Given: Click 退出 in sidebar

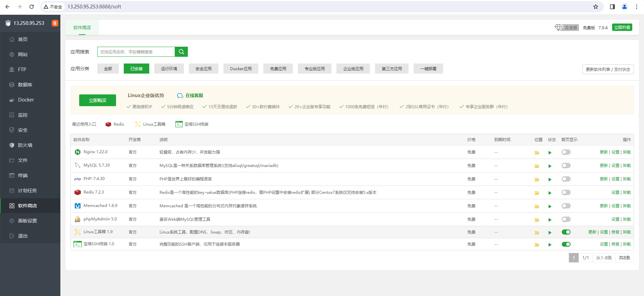Looking at the screenshot, I should [30, 236].
